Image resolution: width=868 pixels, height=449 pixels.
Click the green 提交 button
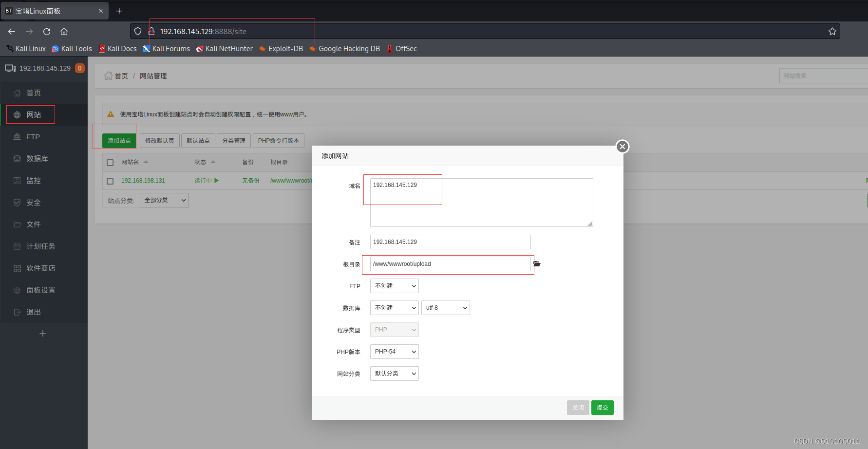tap(603, 408)
